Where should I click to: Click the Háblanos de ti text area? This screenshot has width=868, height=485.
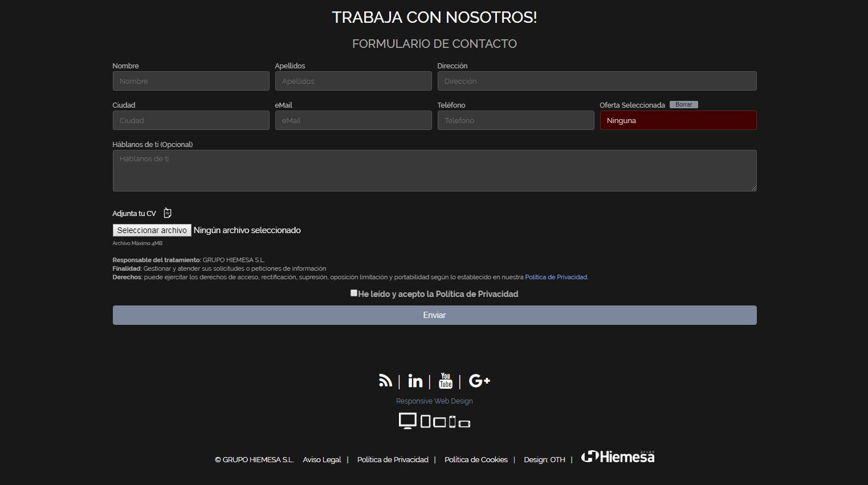point(434,170)
